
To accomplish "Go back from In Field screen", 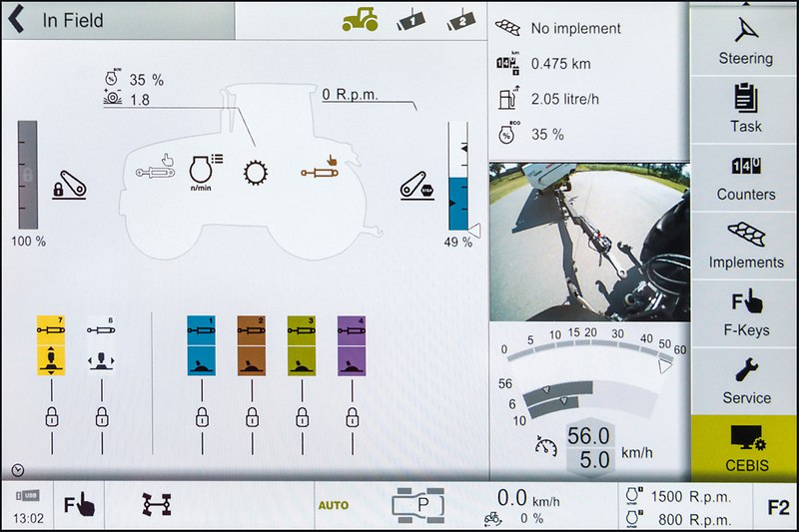I will click(17, 21).
